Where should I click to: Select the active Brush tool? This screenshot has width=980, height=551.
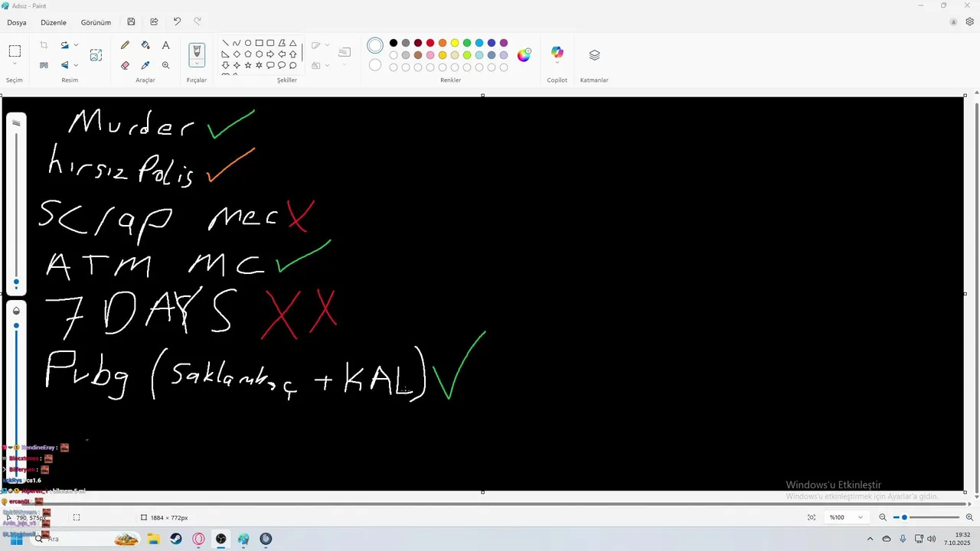click(197, 51)
